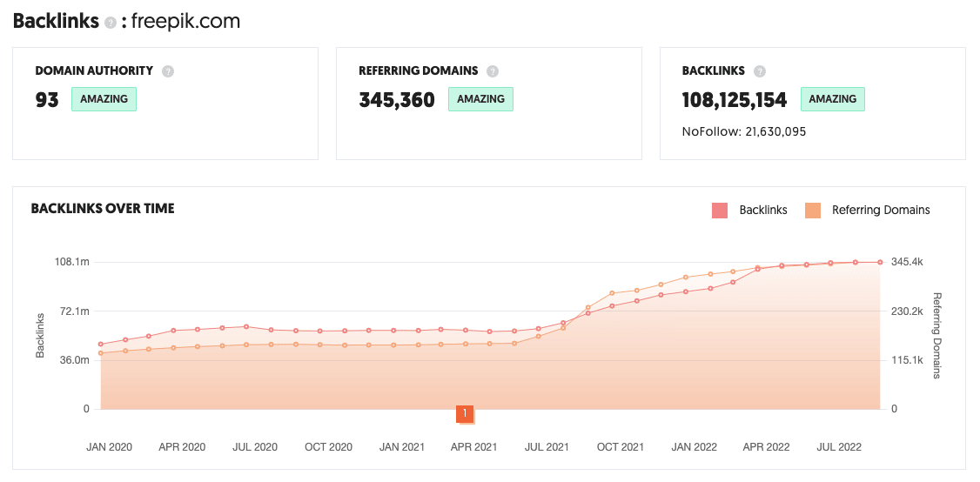Click the AMAZING badge beside 108,125,154
The height and width of the screenshot is (482, 980).
point(833,99)
